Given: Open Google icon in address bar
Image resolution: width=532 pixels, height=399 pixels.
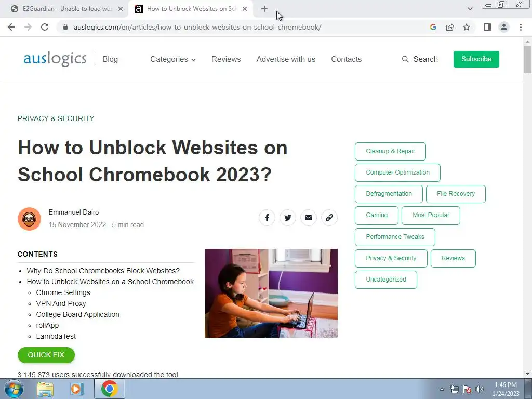Looking at the screenshot, I should click(x=433, y=27).
